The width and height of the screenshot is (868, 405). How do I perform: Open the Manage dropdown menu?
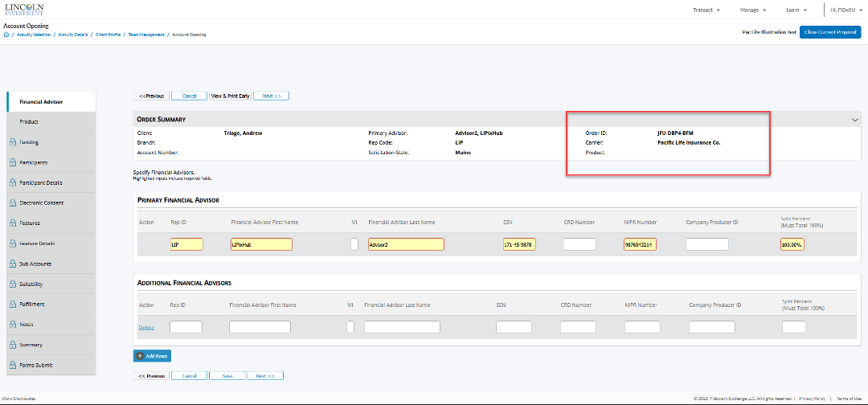tap(753, 10)
